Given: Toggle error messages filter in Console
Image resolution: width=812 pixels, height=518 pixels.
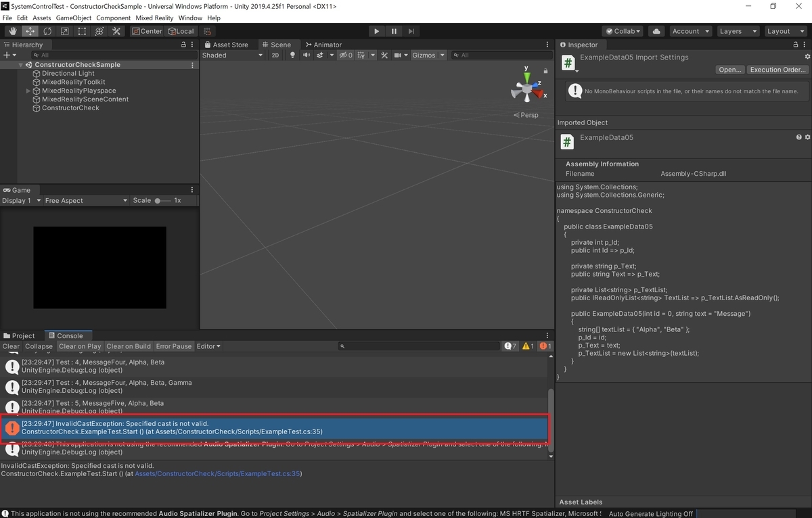Looking at the screenshot, I should [545, 346].
